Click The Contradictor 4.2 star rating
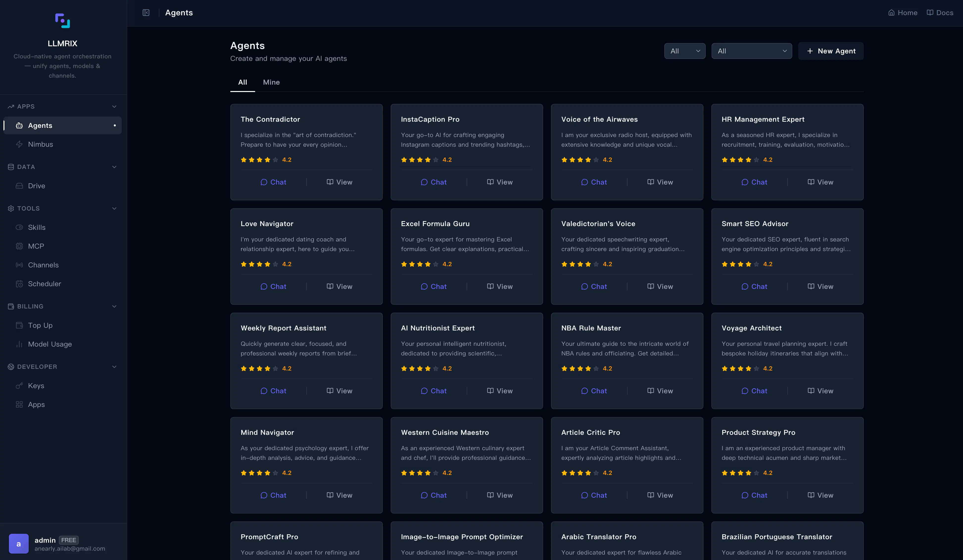The width and height of the screenshot is (963, 560). (x=266, y=160)
